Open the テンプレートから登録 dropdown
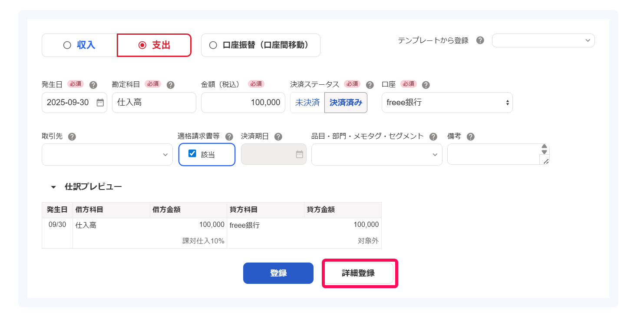 point(543,40)
